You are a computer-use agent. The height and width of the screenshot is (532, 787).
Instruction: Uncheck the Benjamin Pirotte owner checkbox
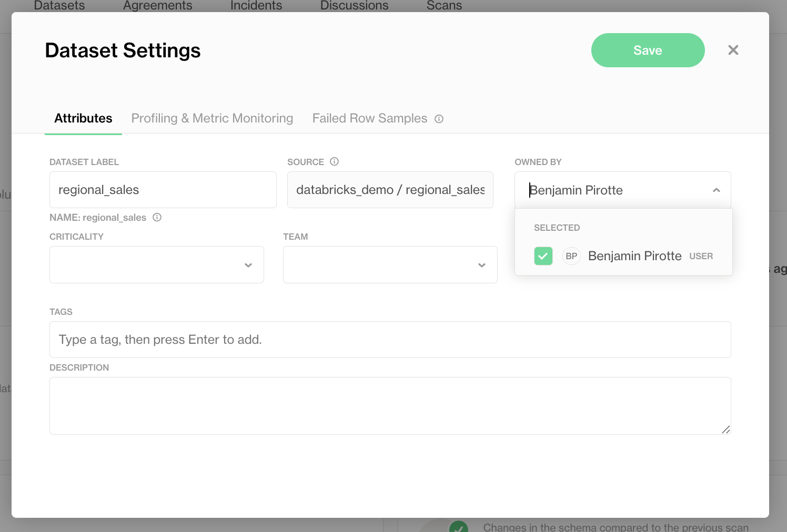tap(543, 256)
